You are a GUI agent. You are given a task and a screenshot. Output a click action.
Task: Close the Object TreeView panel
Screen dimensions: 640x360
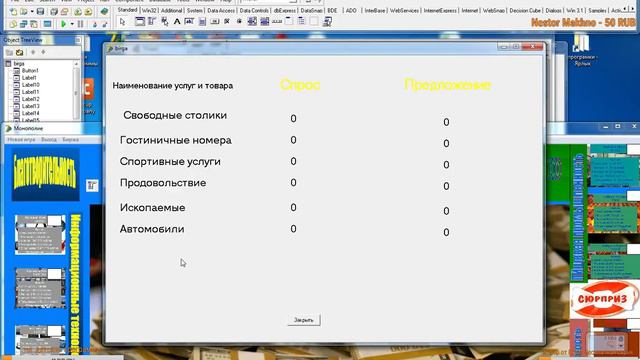(x=78, y=40)
